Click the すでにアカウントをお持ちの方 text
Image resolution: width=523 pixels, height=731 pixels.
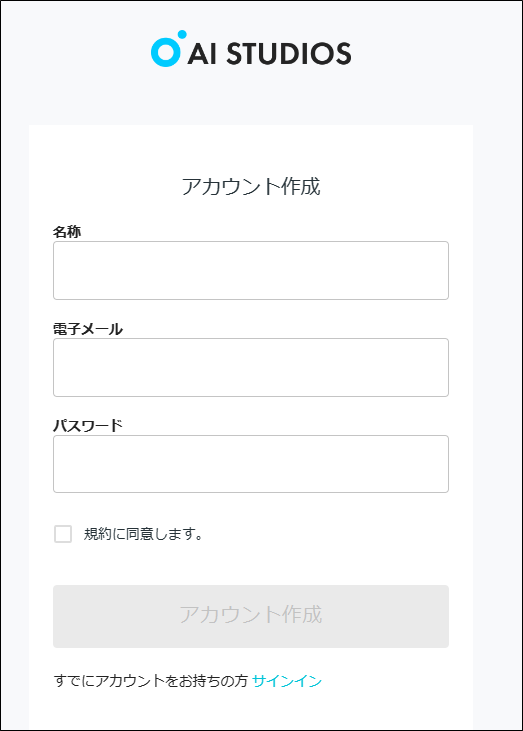coord(151,681)
